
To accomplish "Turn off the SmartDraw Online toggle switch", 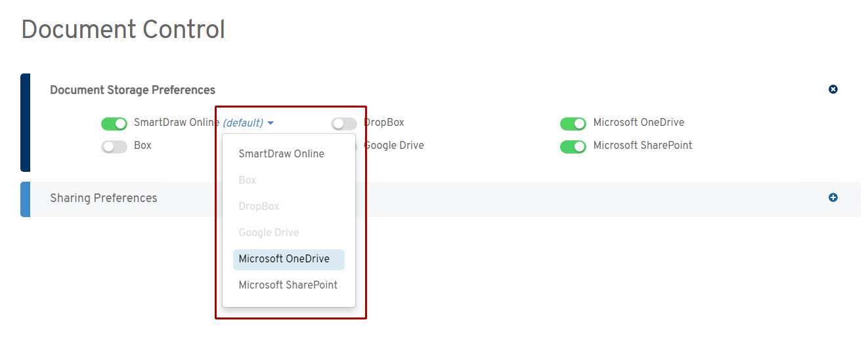I will (114, 123).
